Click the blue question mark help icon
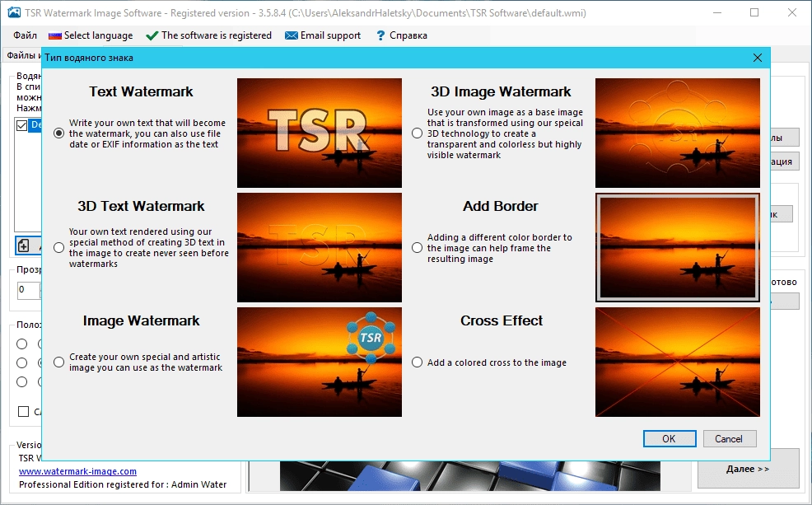812x505 pixels. click(380, 35)
